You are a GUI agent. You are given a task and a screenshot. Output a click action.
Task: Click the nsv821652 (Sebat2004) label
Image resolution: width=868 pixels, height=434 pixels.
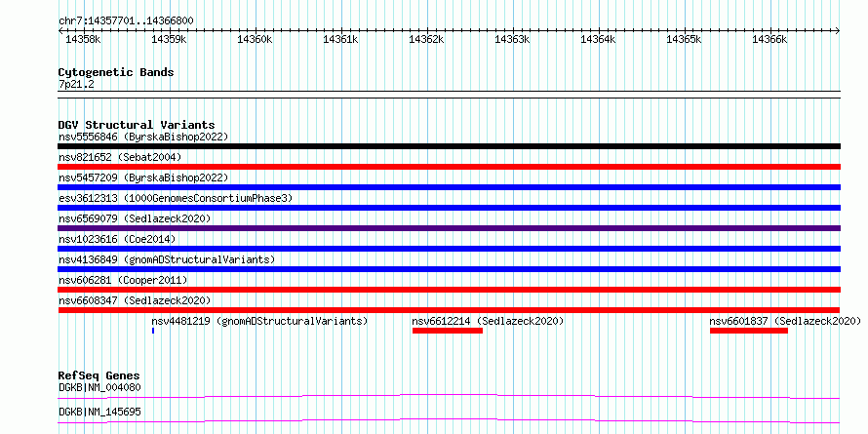[120, 157]
